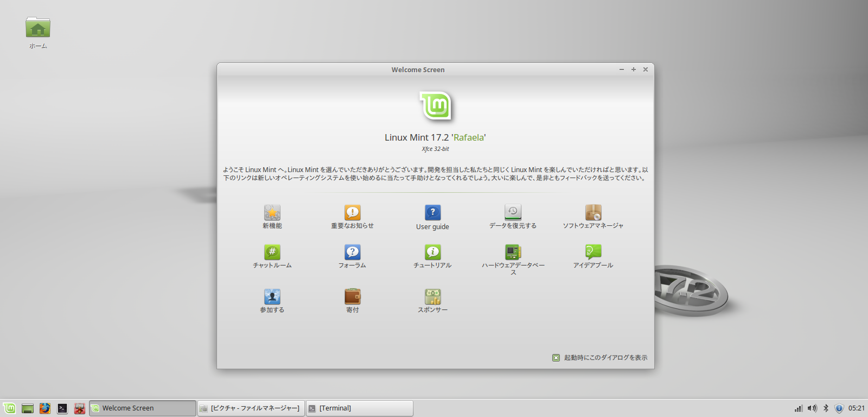Click the volume speaker tray icon

pyautogui.click(x=812, y=408)
